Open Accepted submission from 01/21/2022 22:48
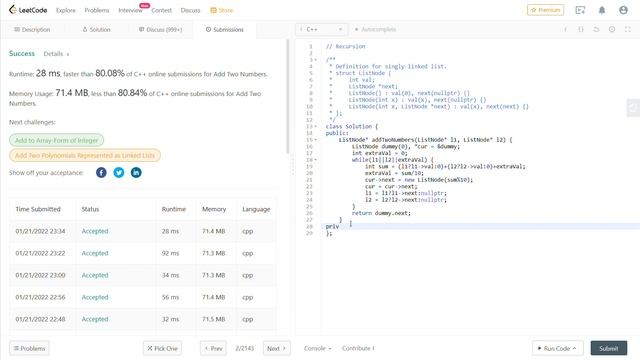The height and width of the screenshot is (360, 640). click(95, 319)
